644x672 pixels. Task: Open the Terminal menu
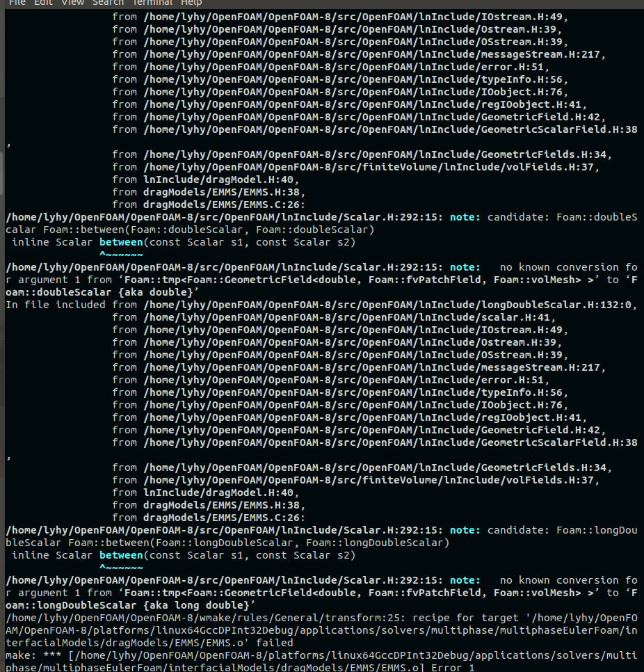152,3
